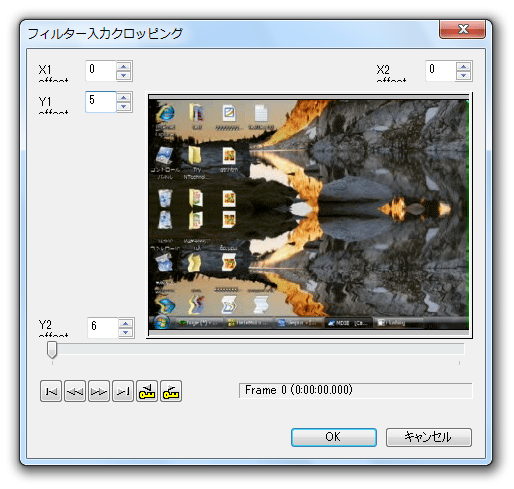514x489 pixels.
Task: Jump to the first frame button
Action: pyautogui.click(x=51, y=391)
